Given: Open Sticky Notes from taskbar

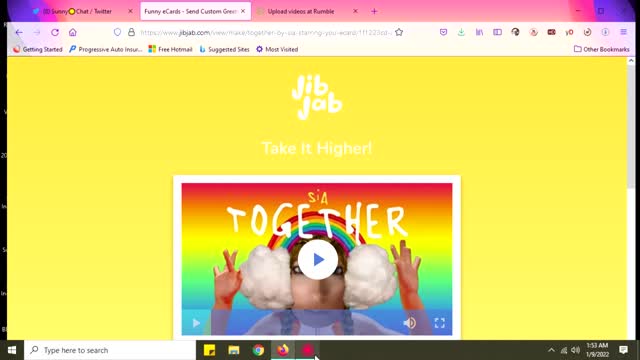Looking at the screenshot, I should [x=209, y=350].
